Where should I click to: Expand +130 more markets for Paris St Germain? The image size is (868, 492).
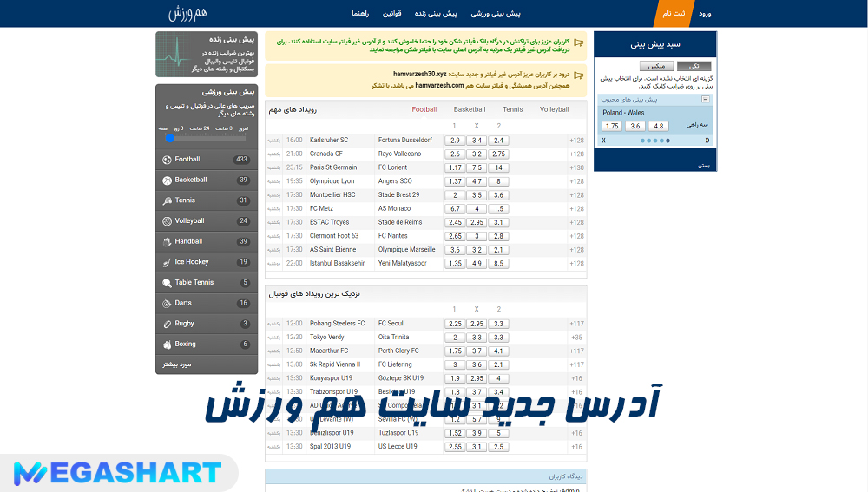[577, 167]
